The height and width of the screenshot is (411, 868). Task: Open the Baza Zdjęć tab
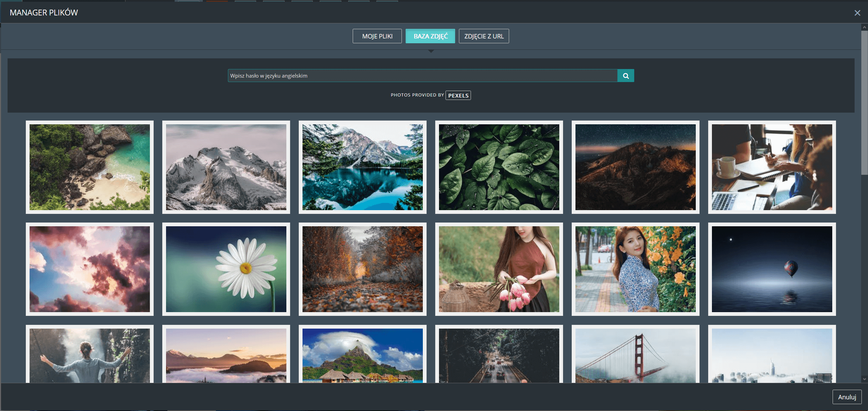click(x=430, y=36)
